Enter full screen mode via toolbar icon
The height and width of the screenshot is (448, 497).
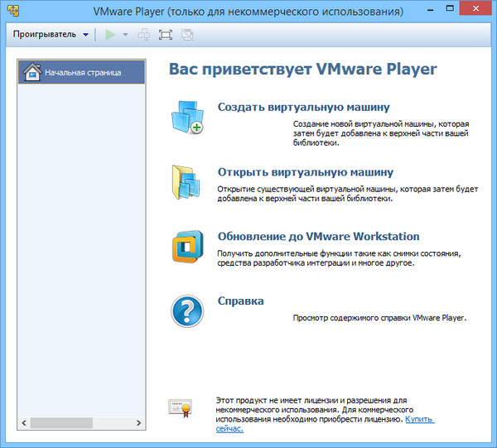coord(165,35)
